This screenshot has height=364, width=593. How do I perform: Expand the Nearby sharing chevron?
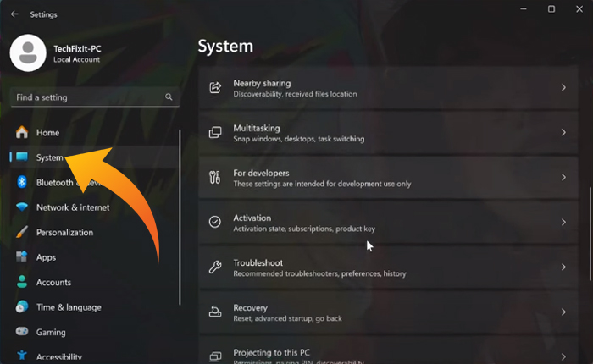click(563, 87)
